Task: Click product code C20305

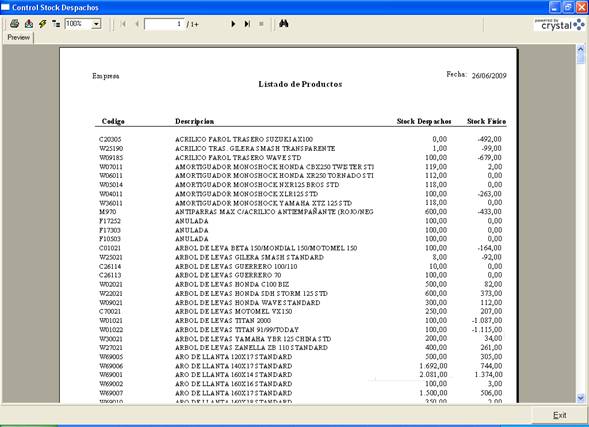Action: click(110, 139)
